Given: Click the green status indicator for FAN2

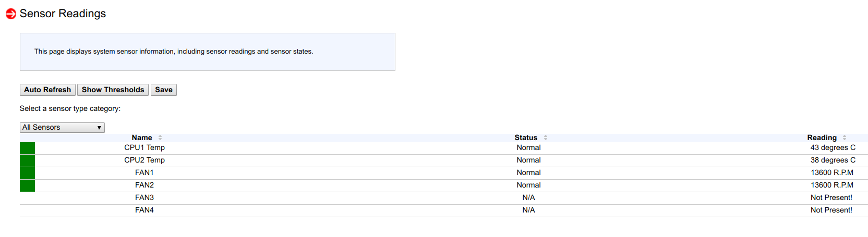Looking at the screenshot, I should (x=27, y=185).
